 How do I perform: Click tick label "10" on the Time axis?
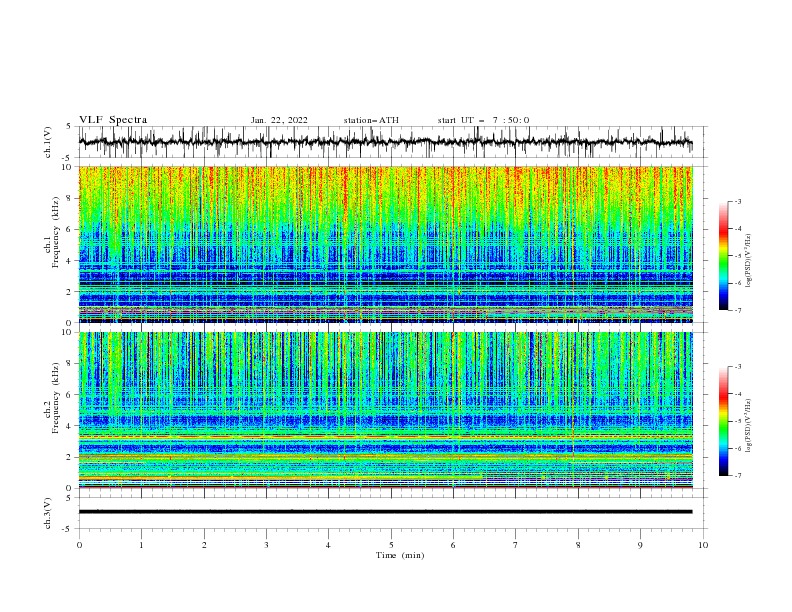[x=703, y=545]
